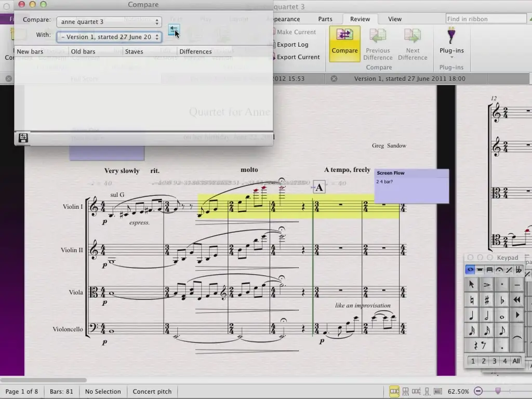Select the accent articulation on the Keypad

click(x=486, y=285)
